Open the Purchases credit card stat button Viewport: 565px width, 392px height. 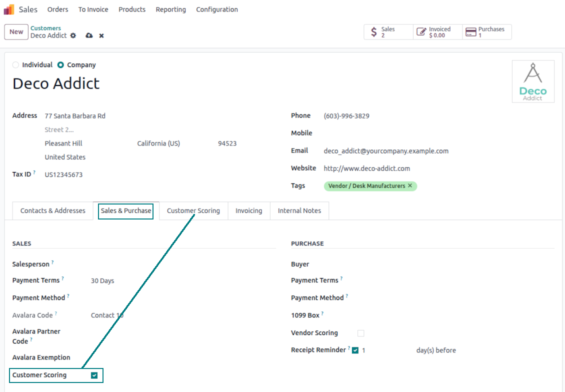click(x=487, y=32)
